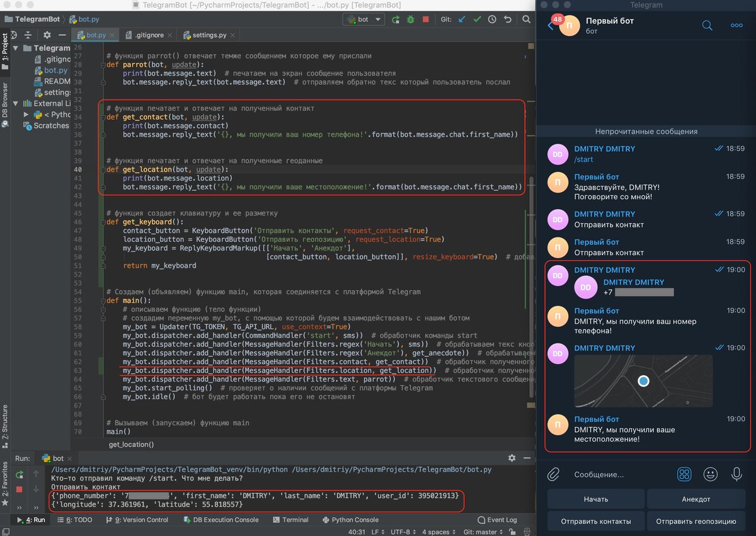Record voice message with microphone
Viewport: 756px width, 536px height.
coord(736,474)
